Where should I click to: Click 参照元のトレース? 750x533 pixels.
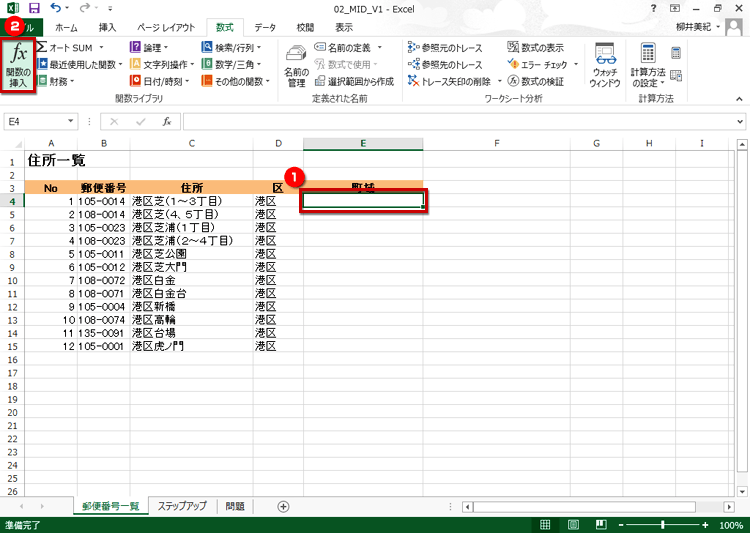445,48
